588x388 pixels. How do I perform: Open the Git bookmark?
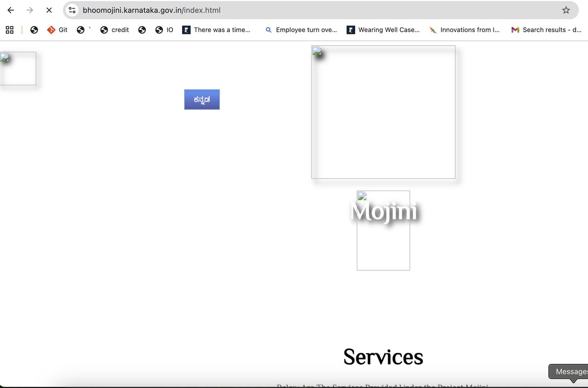point(57,30)
